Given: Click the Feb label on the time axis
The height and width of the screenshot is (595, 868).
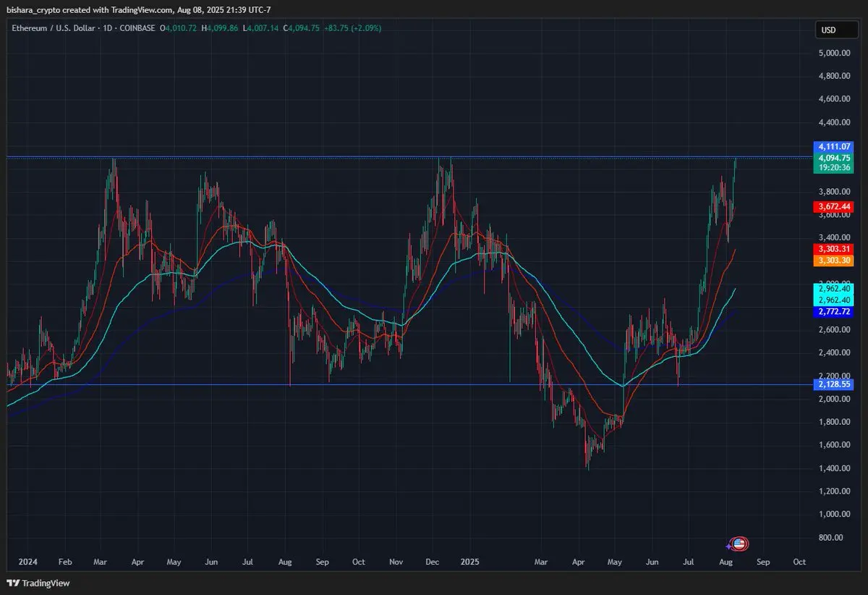Looking at the screenshot, I should pyautogui.click(x=65, y=562).
